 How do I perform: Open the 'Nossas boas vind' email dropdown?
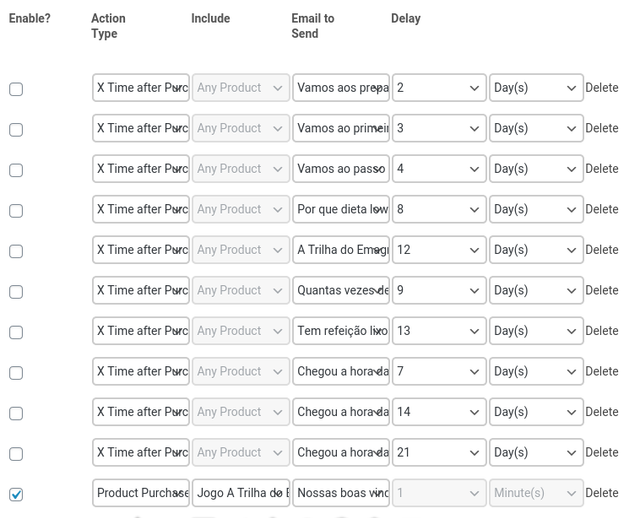341,493
